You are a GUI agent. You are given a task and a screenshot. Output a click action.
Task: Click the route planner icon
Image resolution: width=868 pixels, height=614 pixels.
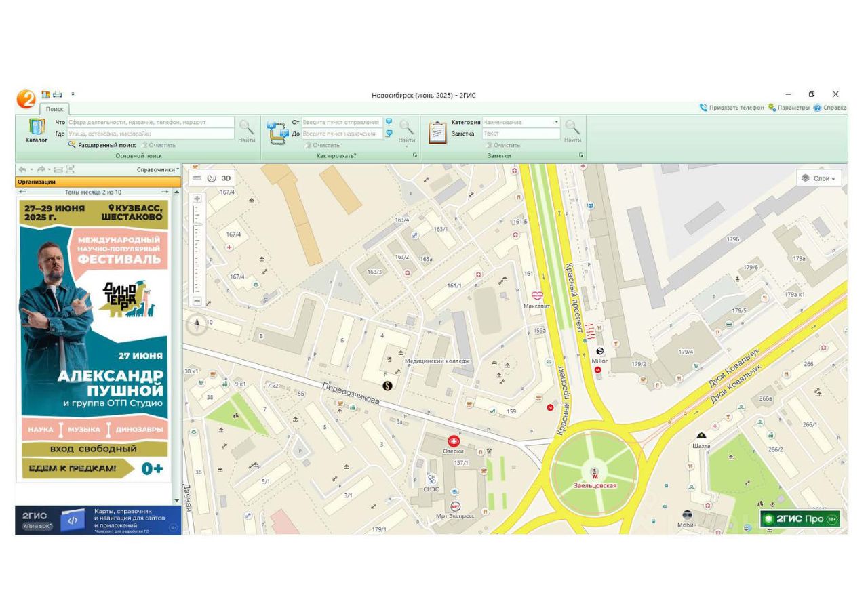277,131
